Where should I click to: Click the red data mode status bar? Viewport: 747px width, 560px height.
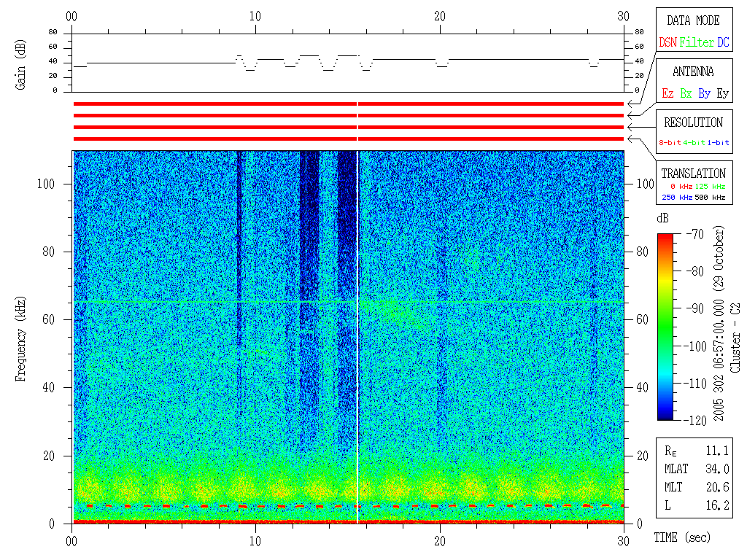348,104
